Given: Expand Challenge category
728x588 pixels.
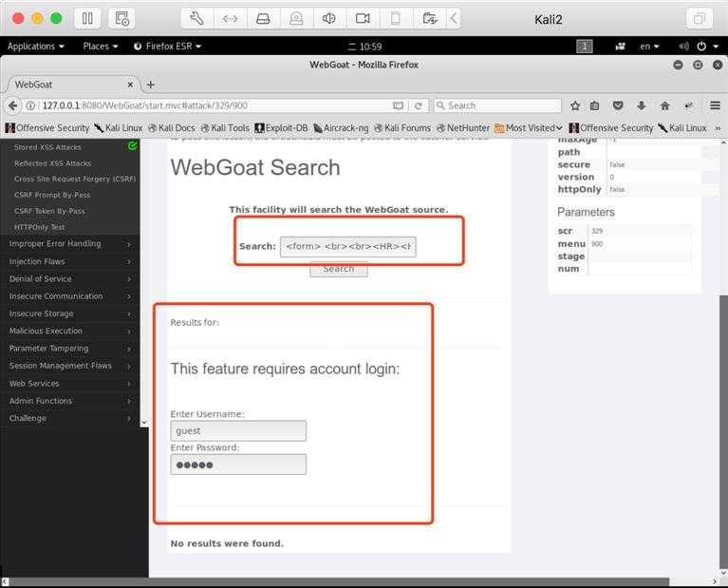Looking at the screenshot, I should (69, 418).
